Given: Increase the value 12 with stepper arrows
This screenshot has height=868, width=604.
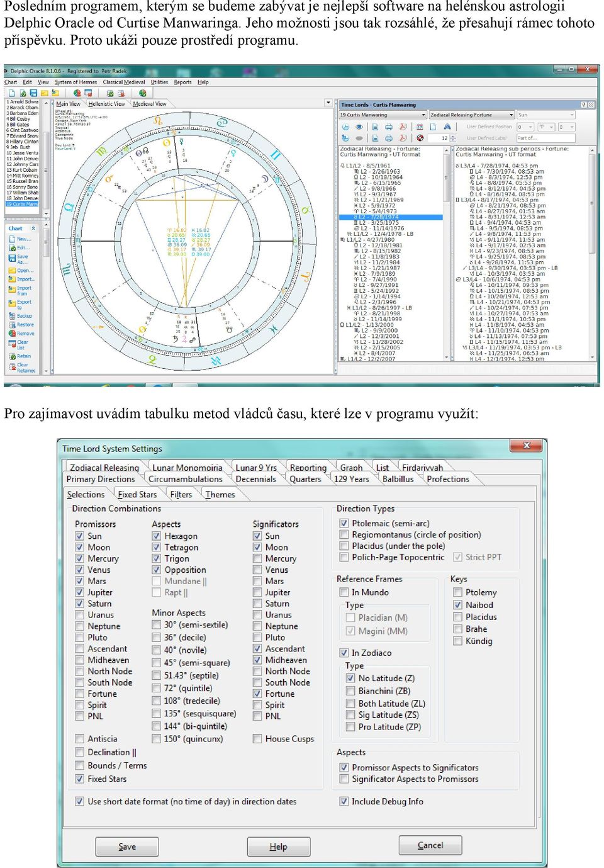Looking at the screenshot, I should 453,136.
